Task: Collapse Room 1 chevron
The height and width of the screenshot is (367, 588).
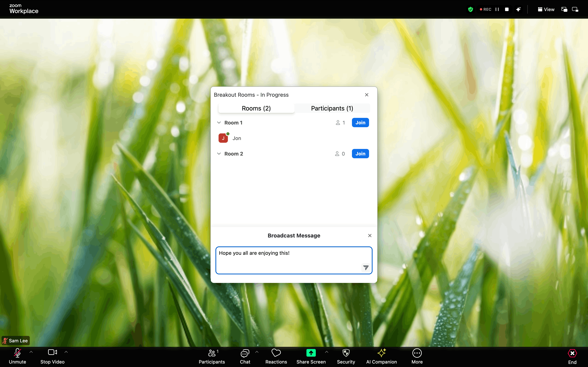Action: point(219,123)
